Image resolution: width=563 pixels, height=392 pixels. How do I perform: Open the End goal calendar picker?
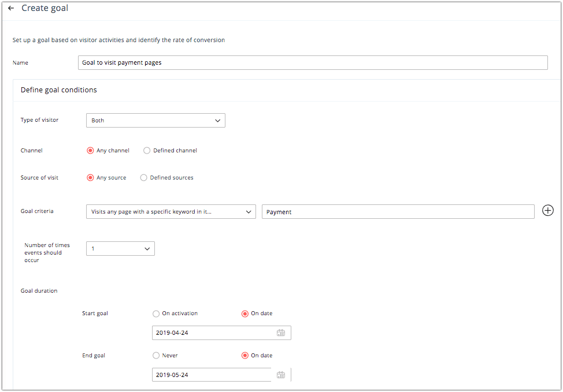pyautogui.click(x=281, y=375)
